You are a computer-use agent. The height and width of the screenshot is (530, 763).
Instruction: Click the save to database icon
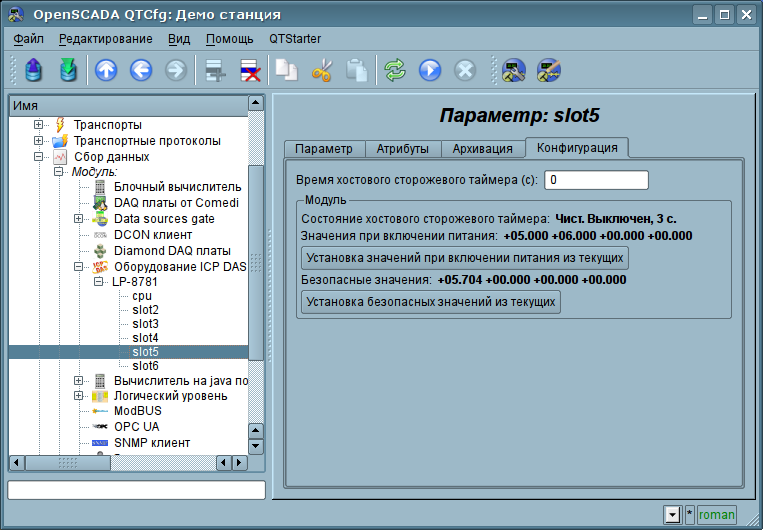(x=67, y=70)
